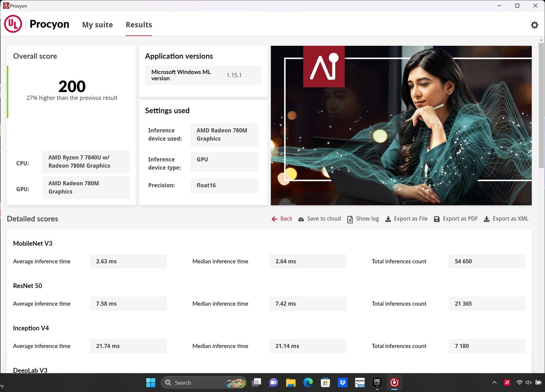Click the AI benchmark banner image
The width and height of the screenshot is (545, 392).
(x=401, y=125)
